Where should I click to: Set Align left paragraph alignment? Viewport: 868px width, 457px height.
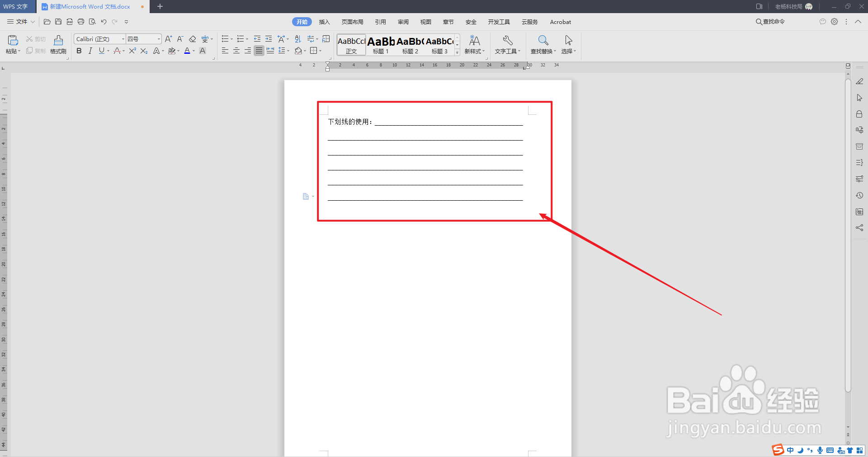click(225, 51)
